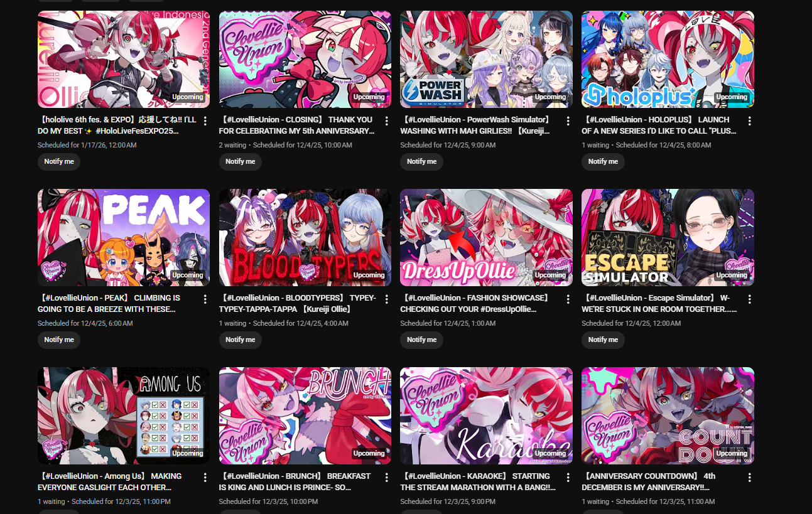Image resolution: width=812 pixels, height=514 pixels.
Task: Open the HOLOPLUS video title link
Action: [x=659, y=125]
